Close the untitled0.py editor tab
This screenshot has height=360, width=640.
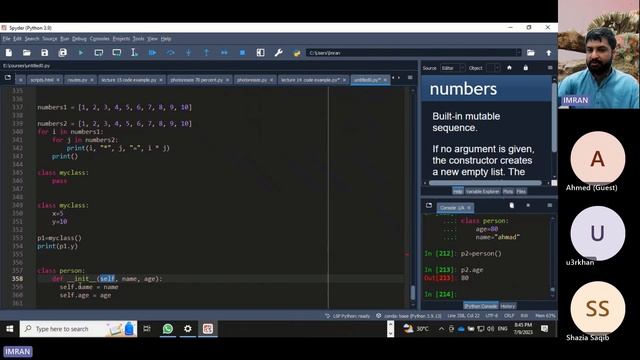click(385, 80)
